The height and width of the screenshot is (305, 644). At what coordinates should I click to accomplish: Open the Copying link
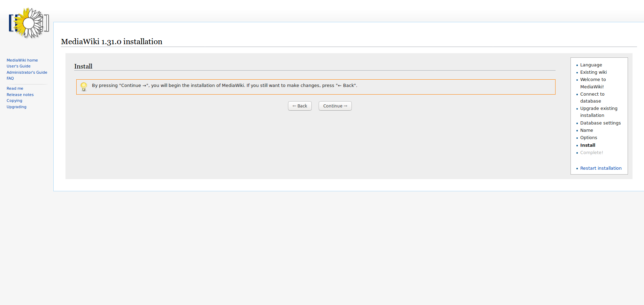14,101
